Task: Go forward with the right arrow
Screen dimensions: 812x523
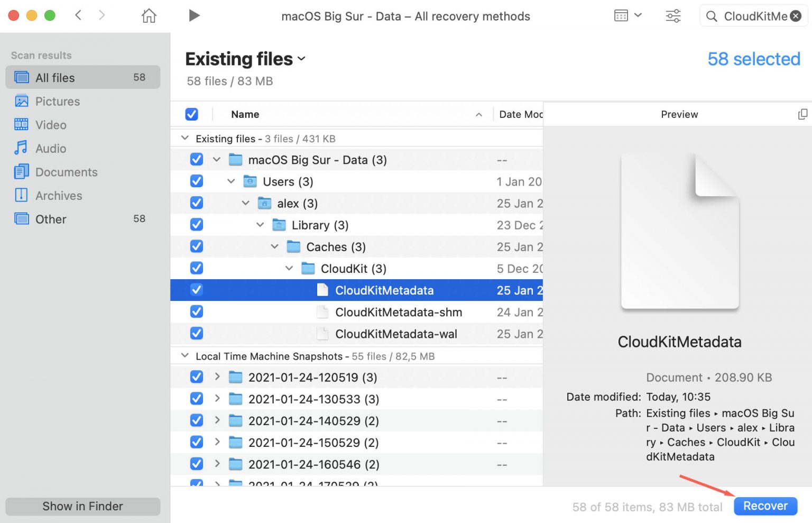Action: pyautogui.click(x=101, y=15)
